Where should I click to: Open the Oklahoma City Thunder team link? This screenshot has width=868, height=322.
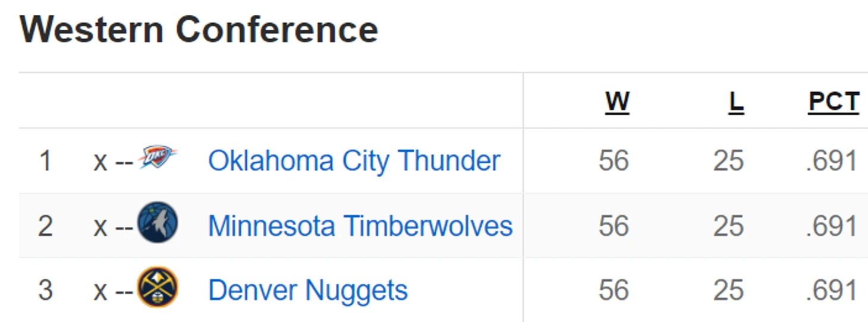(354, 160)
